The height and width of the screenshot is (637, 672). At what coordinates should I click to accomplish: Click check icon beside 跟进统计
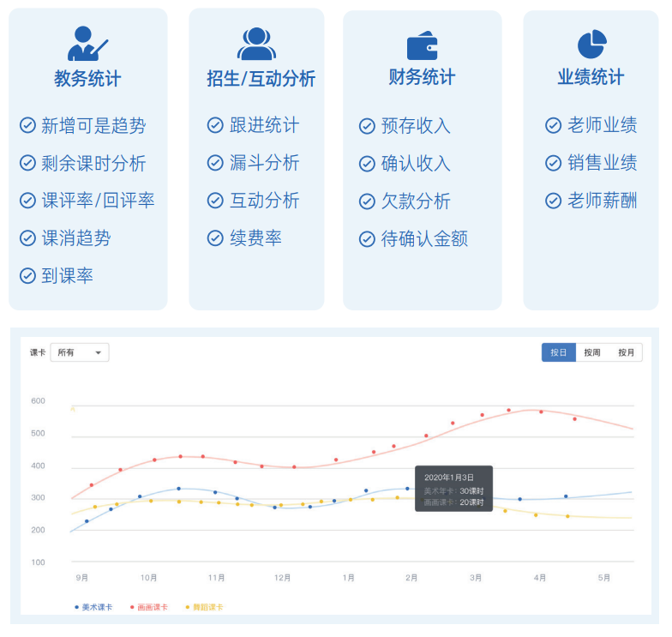(x=215, y=125)
